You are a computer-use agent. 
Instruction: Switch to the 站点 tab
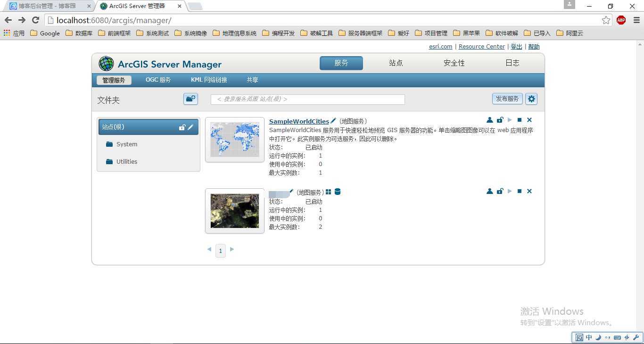(x=396, y=63)
